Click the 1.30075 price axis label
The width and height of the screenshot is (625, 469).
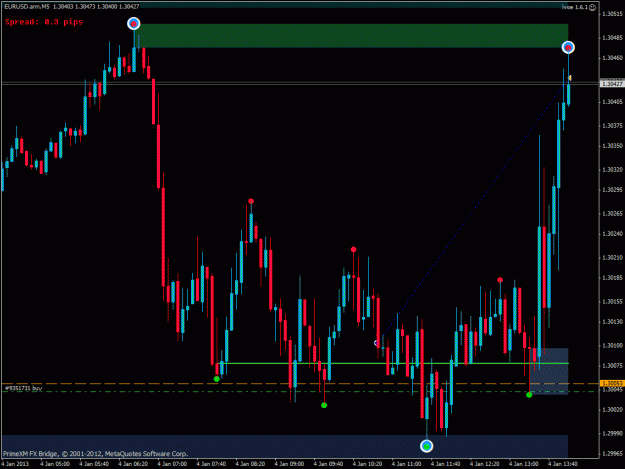tap(613, 365)
